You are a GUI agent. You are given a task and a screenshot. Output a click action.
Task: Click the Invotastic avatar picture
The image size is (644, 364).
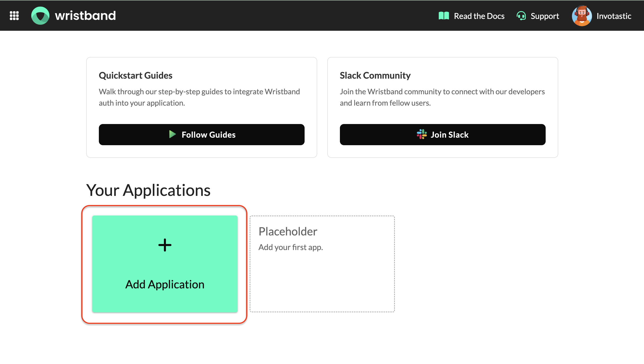(x=581, y=16)
